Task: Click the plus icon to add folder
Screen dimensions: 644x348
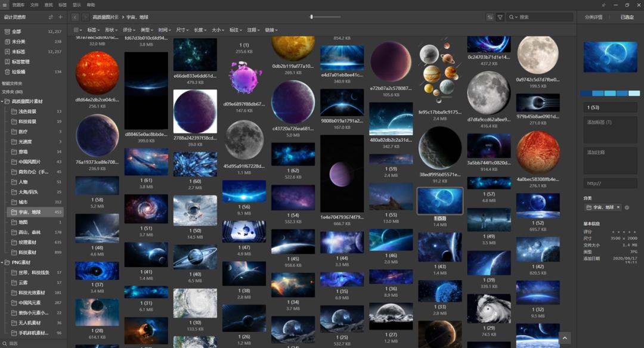Action: click(60, 17)
